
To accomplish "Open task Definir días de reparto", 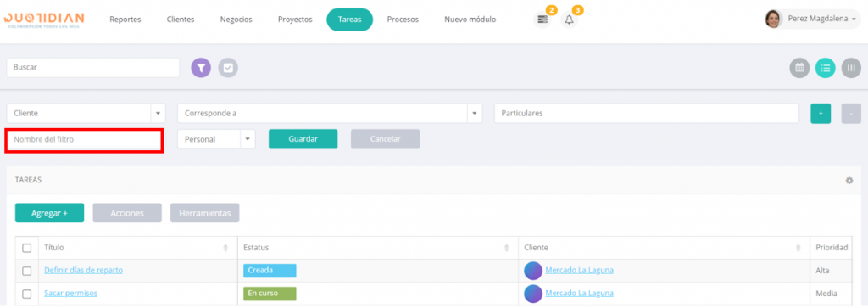I will (x=84, y=271).
